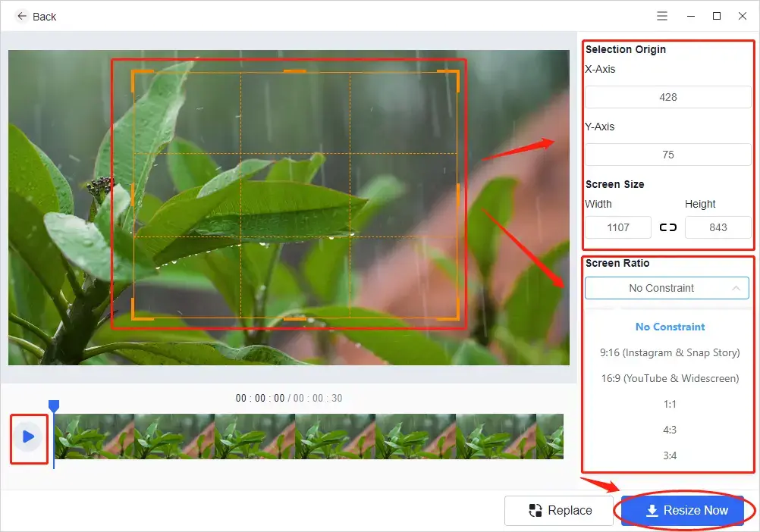Choose 9:16 (Instagram & Snap Story) ratio
This screenshot has height=532, width=760.
click(x=669, y=352)
